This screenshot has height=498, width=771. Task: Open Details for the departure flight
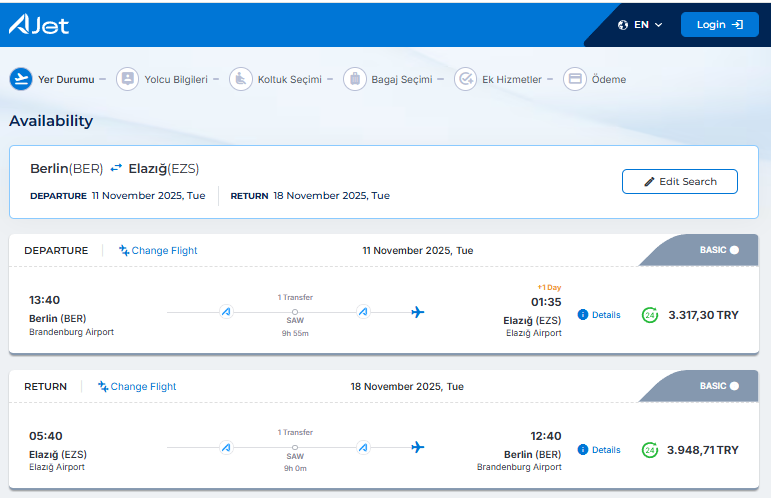click(x=606, y=315)
